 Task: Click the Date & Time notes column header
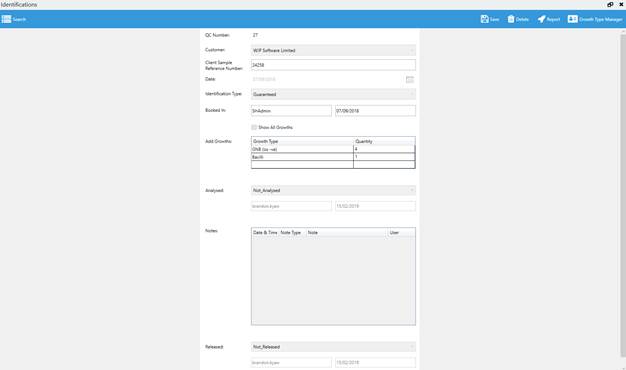(265, 232)
